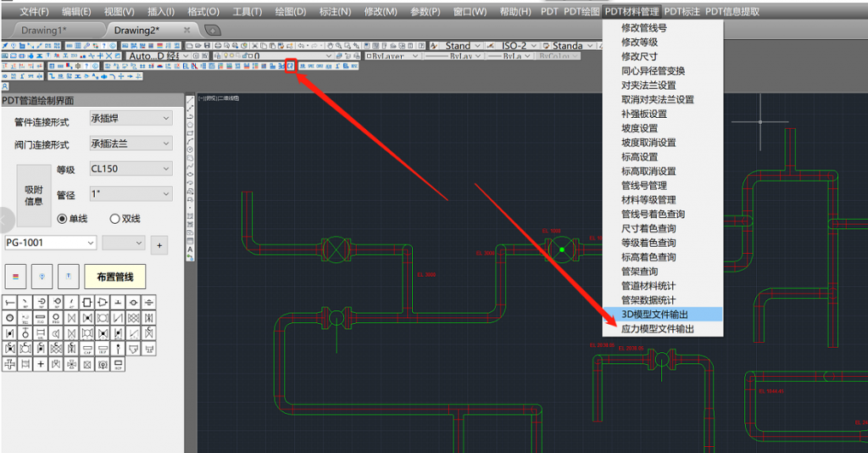
Task: Choose 坡度设置 from the menu
Action: pos(663,128)
